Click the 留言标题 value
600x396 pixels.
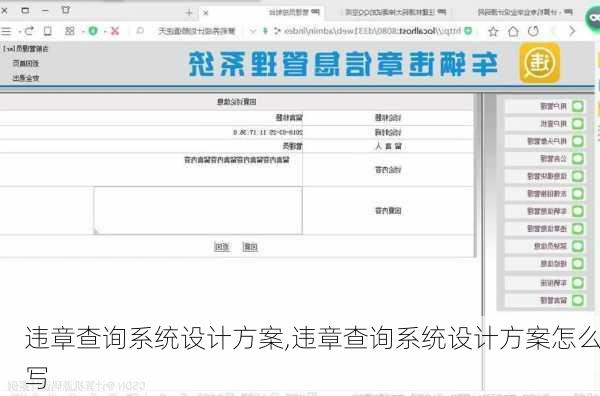pos(289,118)
